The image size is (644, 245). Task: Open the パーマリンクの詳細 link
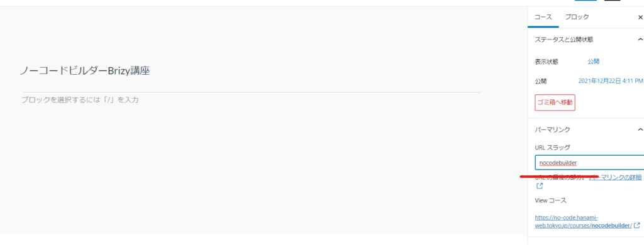615,177
